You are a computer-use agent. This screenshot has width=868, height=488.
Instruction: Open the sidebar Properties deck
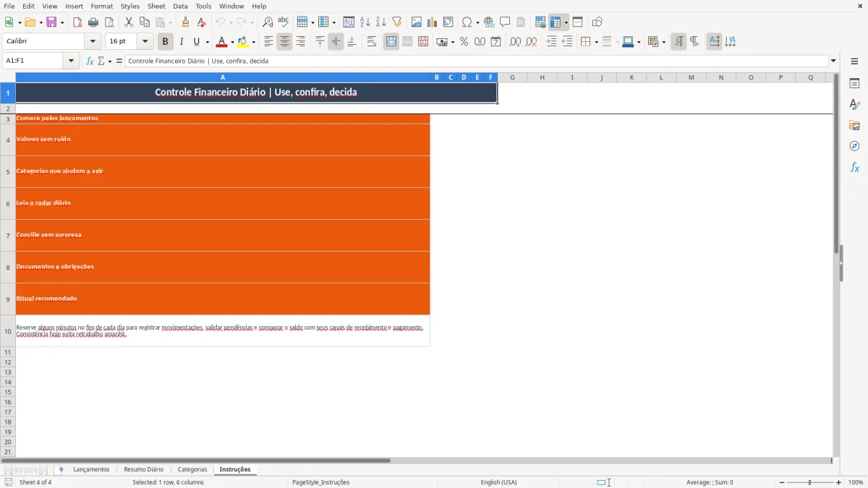854,83
